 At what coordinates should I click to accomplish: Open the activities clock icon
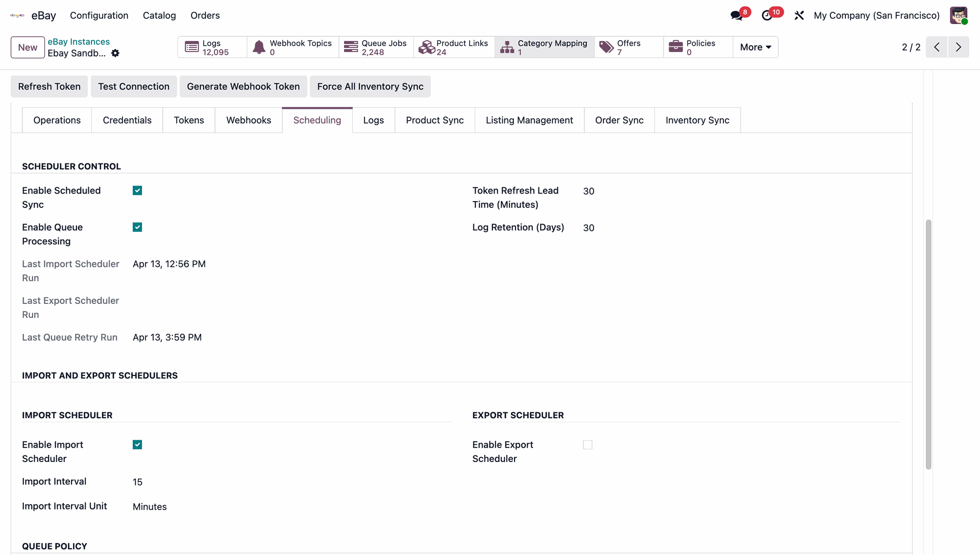767,16
